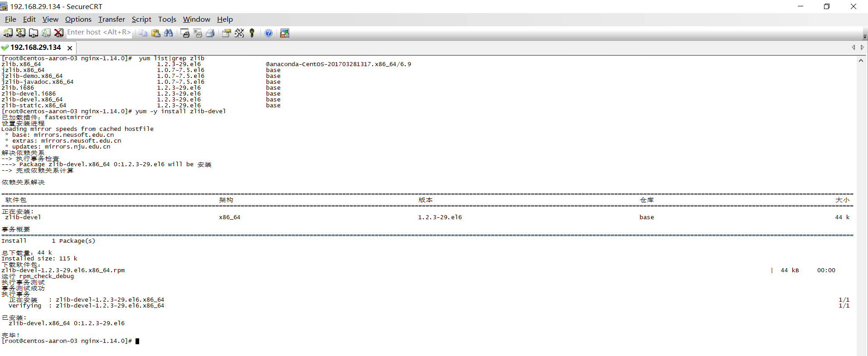Open the Transfer menu

[x=112, y=19]
